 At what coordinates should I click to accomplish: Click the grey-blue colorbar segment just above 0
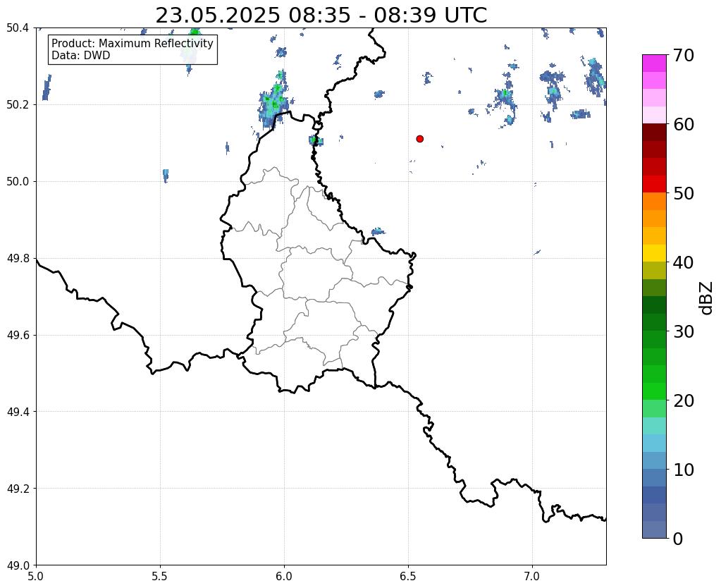pyautogui.click(x=654, y=529)
